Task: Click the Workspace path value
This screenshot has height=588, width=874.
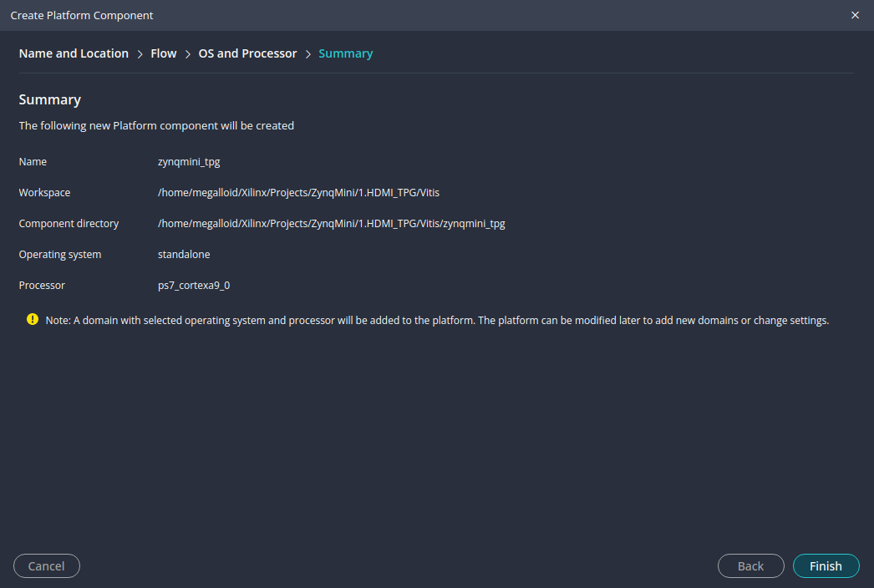Action: coord(298,193)
